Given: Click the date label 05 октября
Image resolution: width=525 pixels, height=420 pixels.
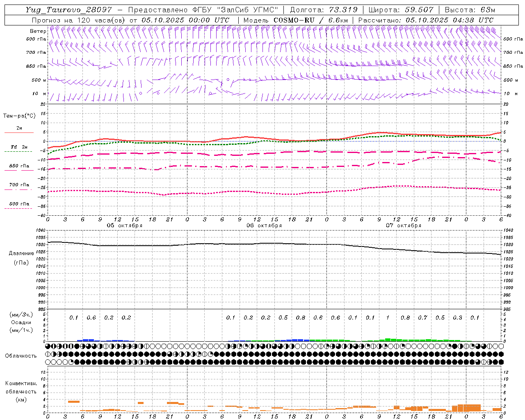Looking at the screenshot, I should tap(125, 226).
